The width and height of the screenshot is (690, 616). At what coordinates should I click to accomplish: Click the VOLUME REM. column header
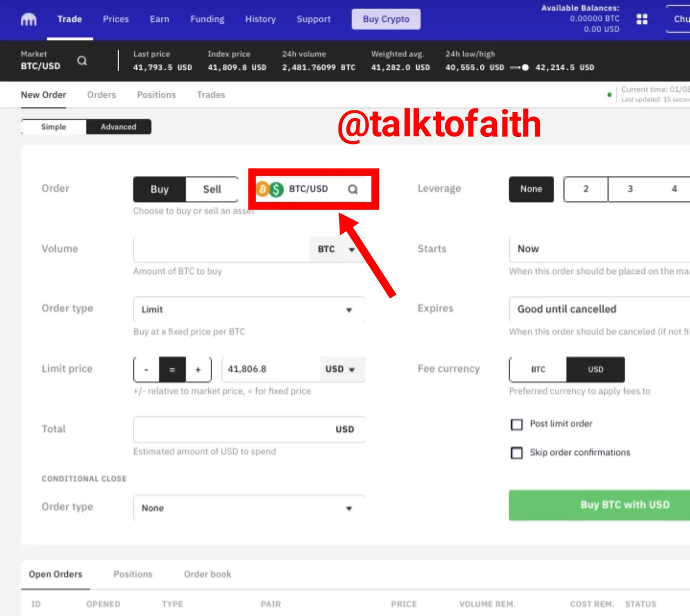[487, 604]
